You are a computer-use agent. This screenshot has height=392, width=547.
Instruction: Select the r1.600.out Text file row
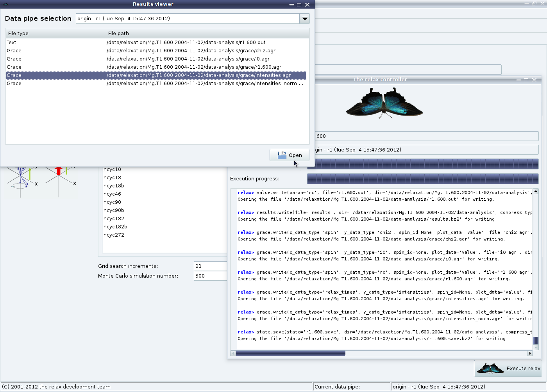point(156,42)
